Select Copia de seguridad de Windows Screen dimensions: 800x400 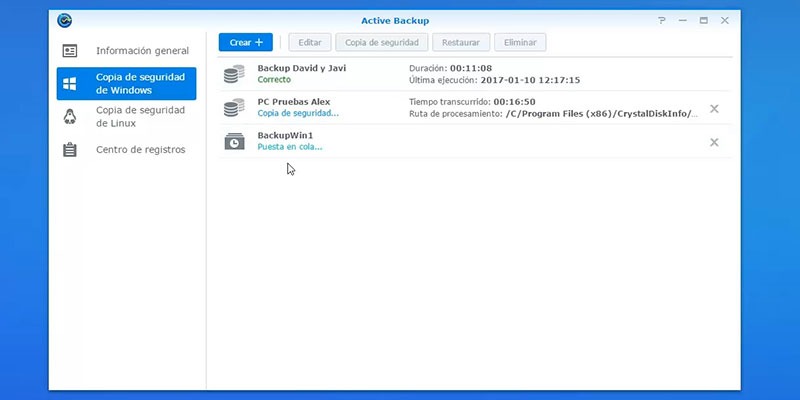point(126,84)
